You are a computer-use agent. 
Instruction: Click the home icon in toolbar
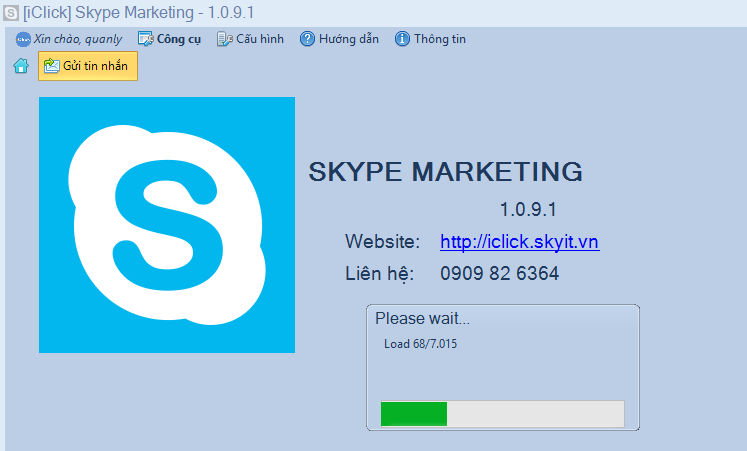click(x=21, y=66)
